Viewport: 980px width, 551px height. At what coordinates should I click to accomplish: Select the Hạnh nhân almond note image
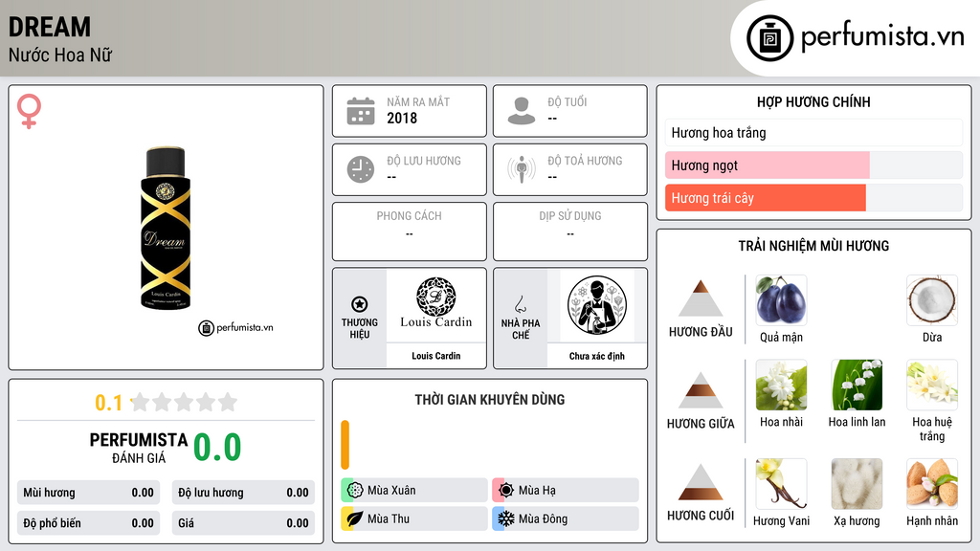point(932,484)
